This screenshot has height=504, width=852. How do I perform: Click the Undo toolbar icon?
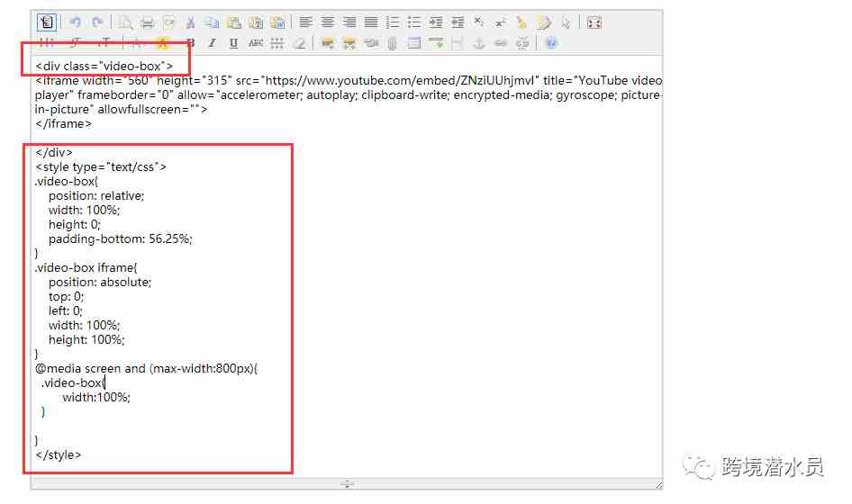(76, 22)
